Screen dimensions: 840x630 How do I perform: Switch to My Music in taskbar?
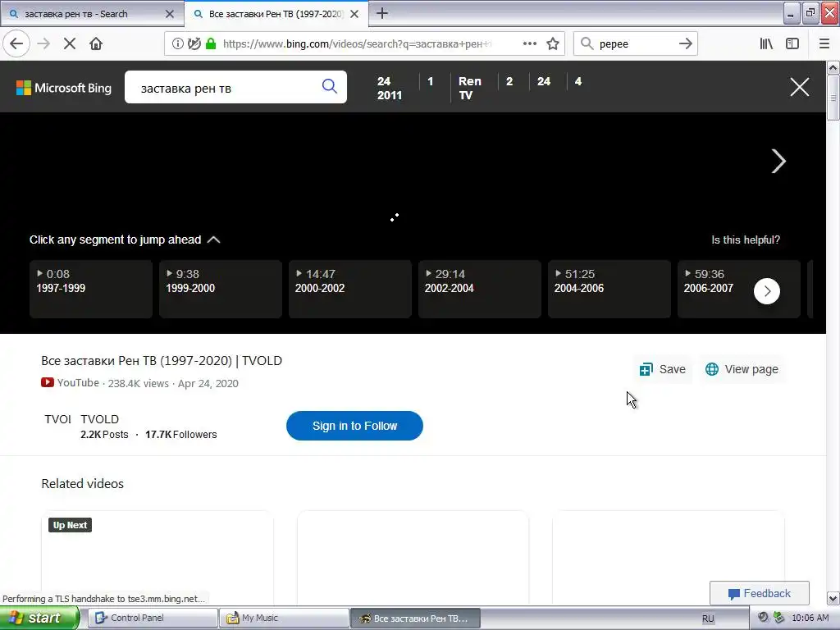tap(284, 619)
